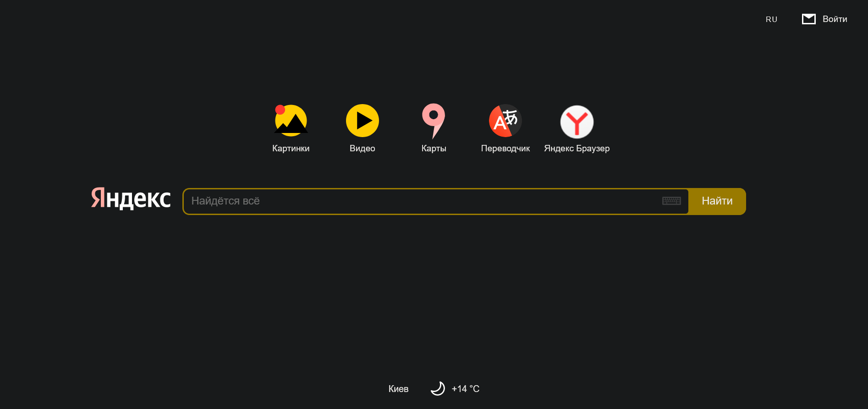Screen dimensions: 868x409
Task: Click the Картинки text label
Action: click(291, 149)
